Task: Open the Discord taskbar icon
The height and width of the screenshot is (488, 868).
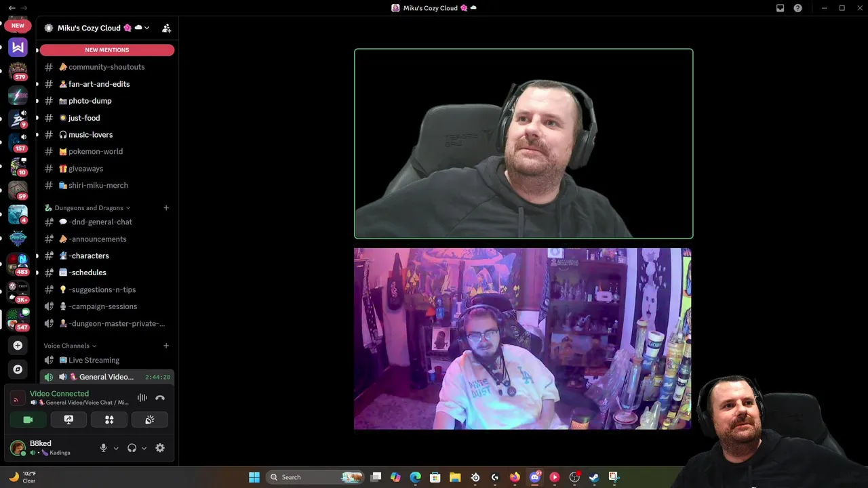Action: click(x=535, y=477)
